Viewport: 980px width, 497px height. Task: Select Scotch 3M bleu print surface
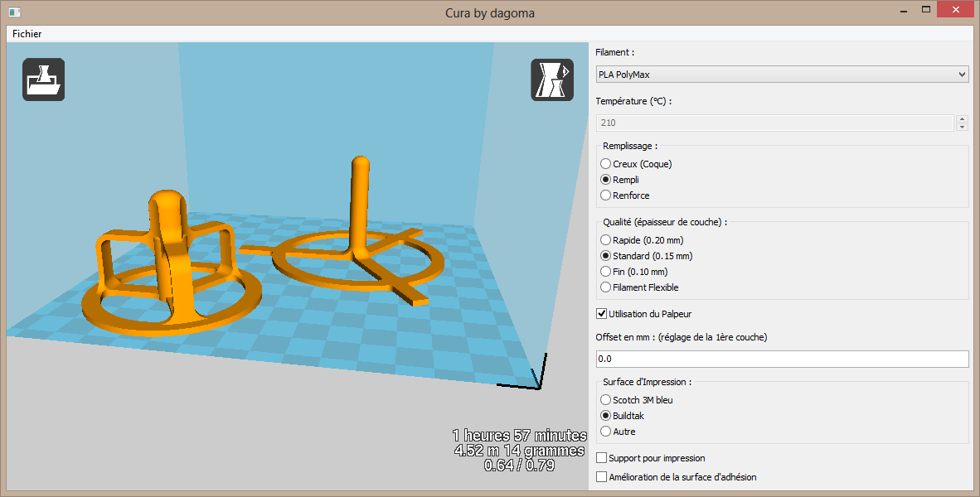tap(606, 400)
